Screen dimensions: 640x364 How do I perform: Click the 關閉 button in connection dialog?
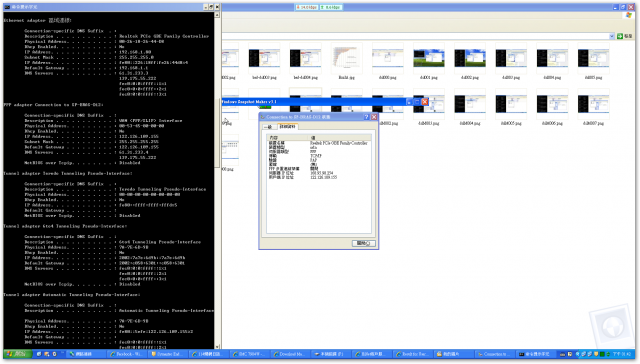pyautogui.click(x=363, y=243)
